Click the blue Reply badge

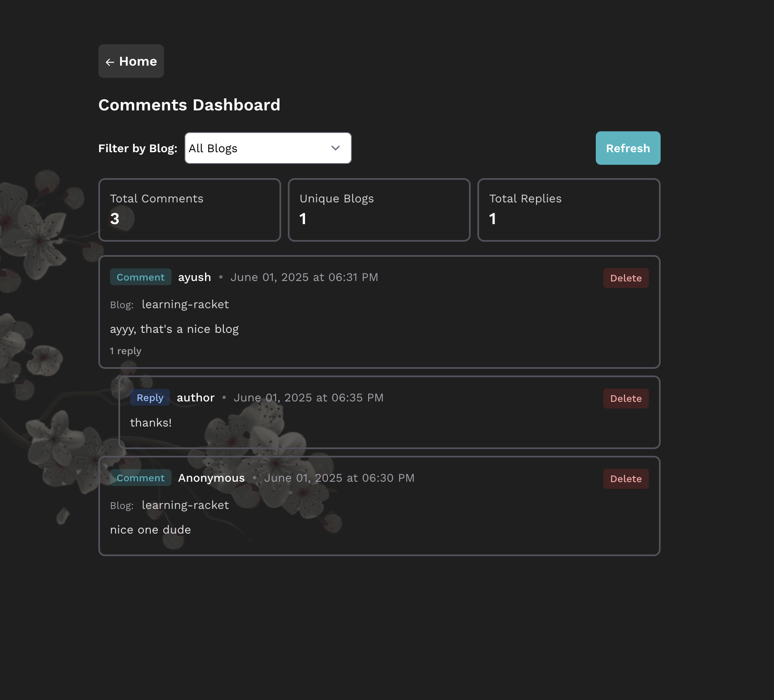(x=150, y=398)
